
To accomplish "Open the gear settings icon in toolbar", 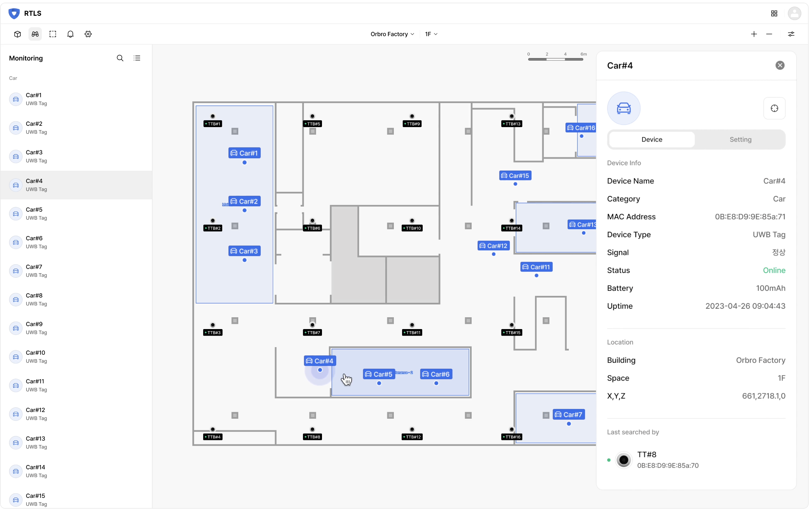I will click(88, 34).
